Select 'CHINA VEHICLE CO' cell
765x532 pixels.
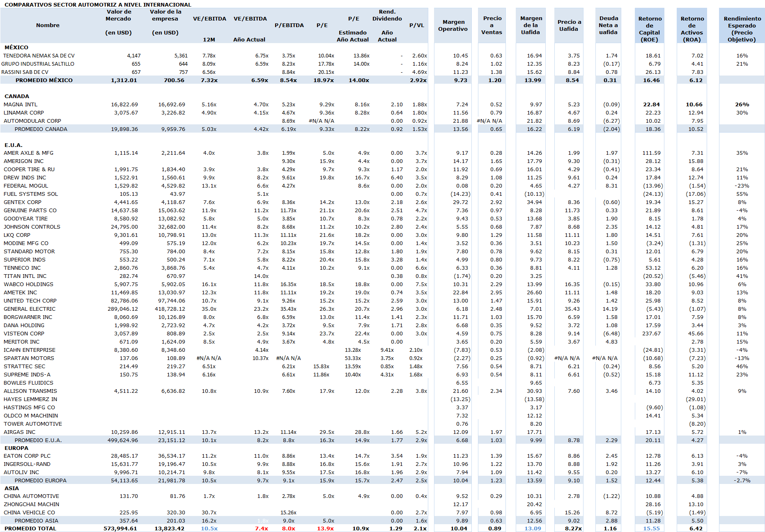(29, 513)
